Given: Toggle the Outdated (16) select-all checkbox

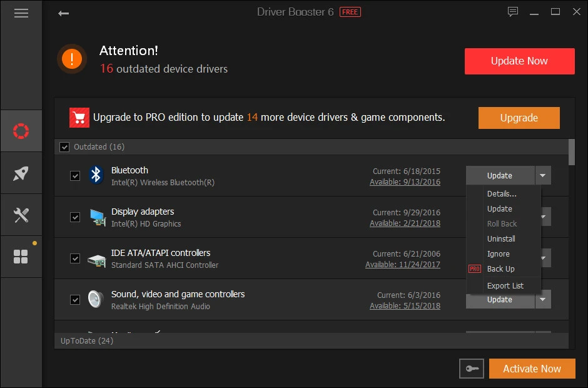Looking at the screenshot, I should coord(64,147).
